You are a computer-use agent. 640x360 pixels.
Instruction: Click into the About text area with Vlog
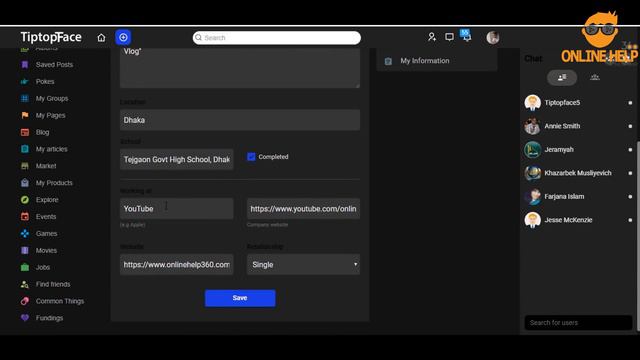(x=240, y=67)
